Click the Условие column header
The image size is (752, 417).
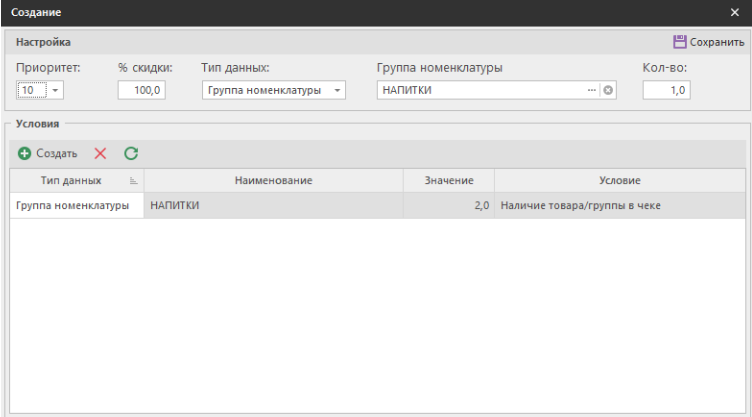[619, 180]
